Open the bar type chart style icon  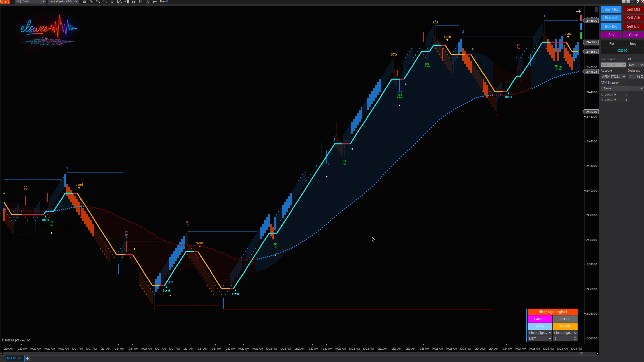click(84, 2)
